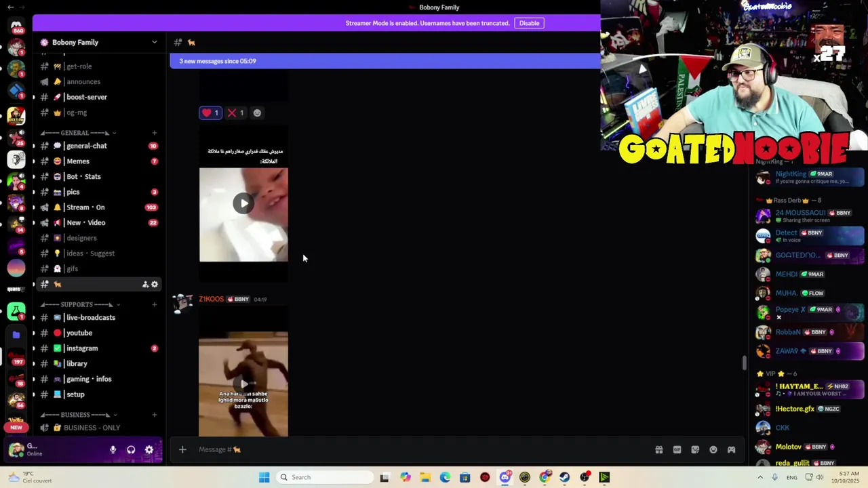Open Bot • Stats channel
The width and height of the screenshot is (868, 488).
[99, 176]
